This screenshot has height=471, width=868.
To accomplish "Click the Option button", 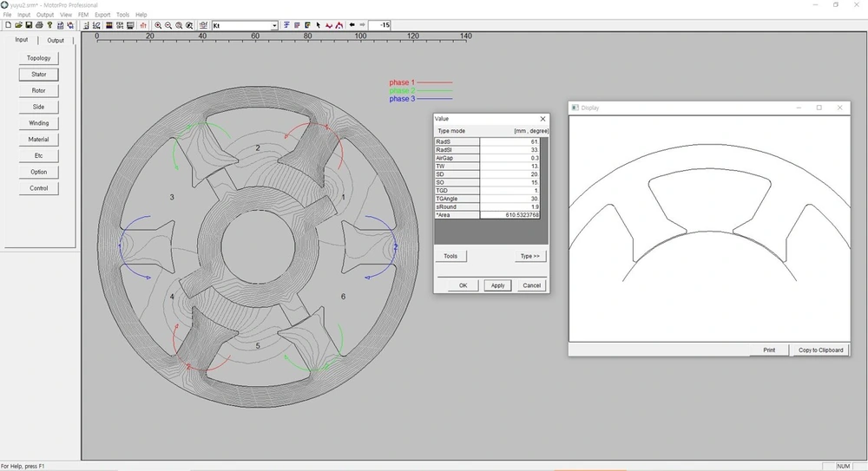I will pyautogui.click(x=39, y=172).
